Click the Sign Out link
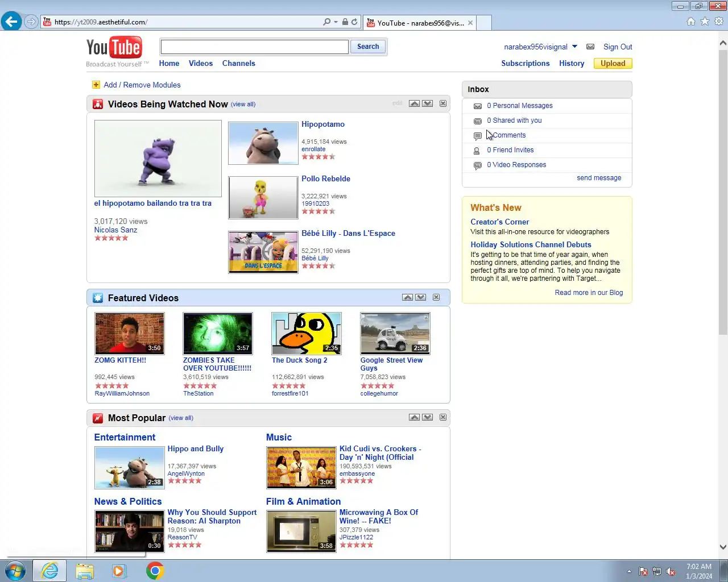 (x=618, y=47)
